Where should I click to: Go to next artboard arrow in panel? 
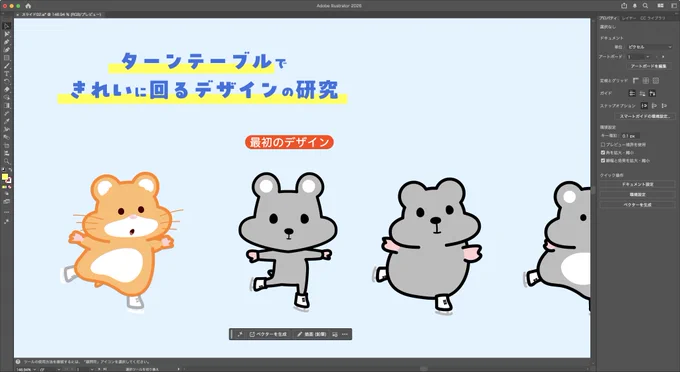[663, 57]
